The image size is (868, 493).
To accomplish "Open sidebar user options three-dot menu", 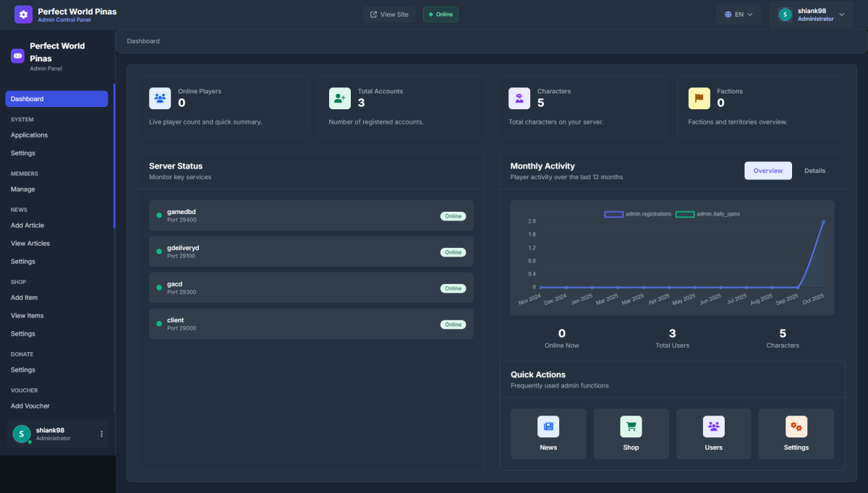I will pyautogui.click(x=101, y=434).
